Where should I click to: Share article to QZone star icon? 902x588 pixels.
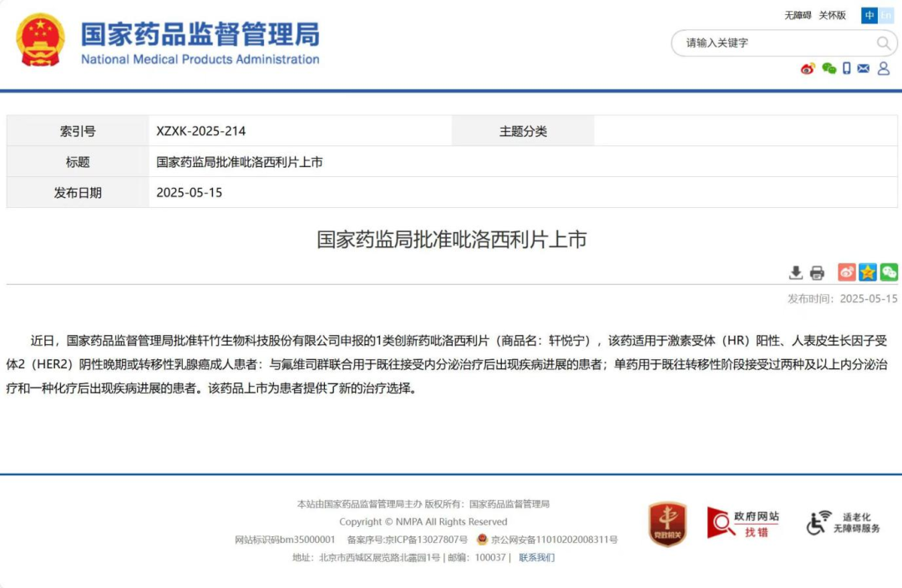pos(868,272)
